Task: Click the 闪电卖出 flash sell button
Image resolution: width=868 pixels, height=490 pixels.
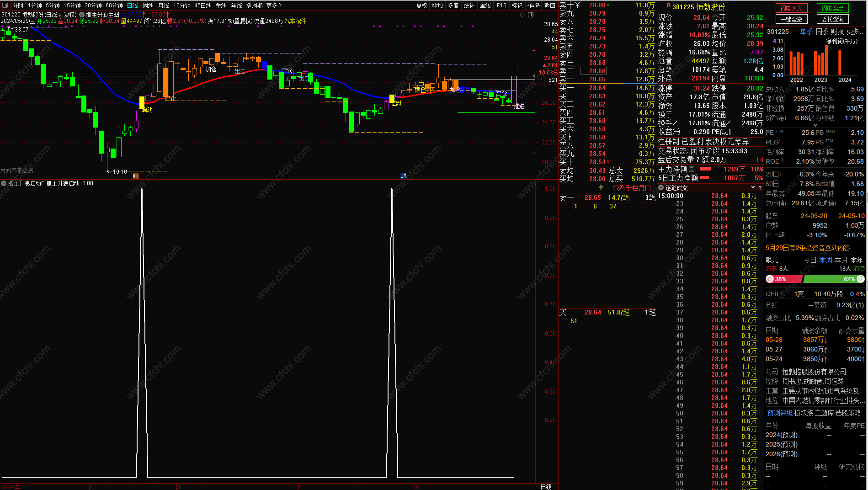Action: 833,8
